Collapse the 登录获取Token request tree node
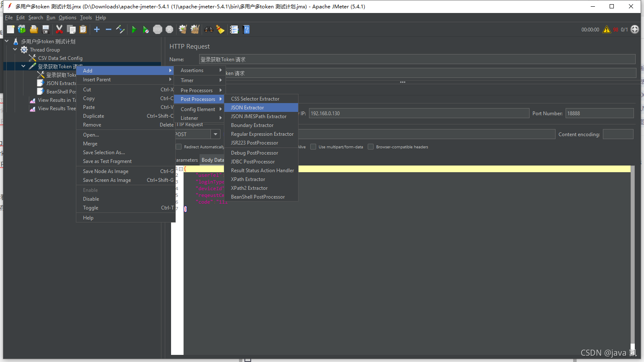The width and height of the screenshot is (644, 362). [x=23, y=66]
